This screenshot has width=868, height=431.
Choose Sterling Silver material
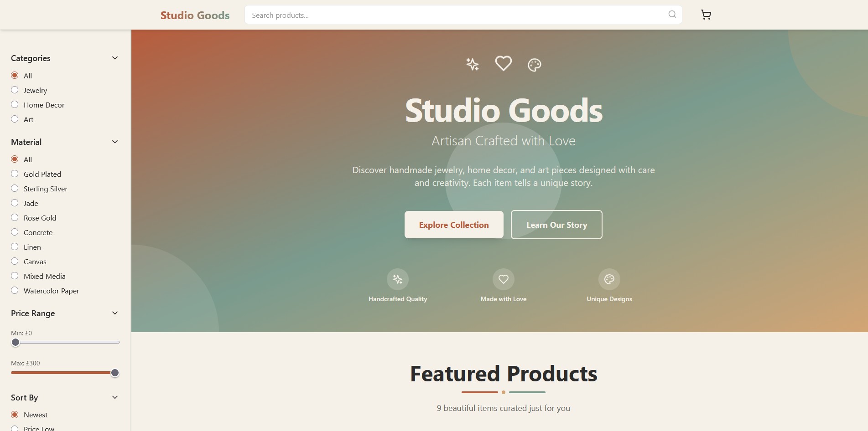click(15, 188)
